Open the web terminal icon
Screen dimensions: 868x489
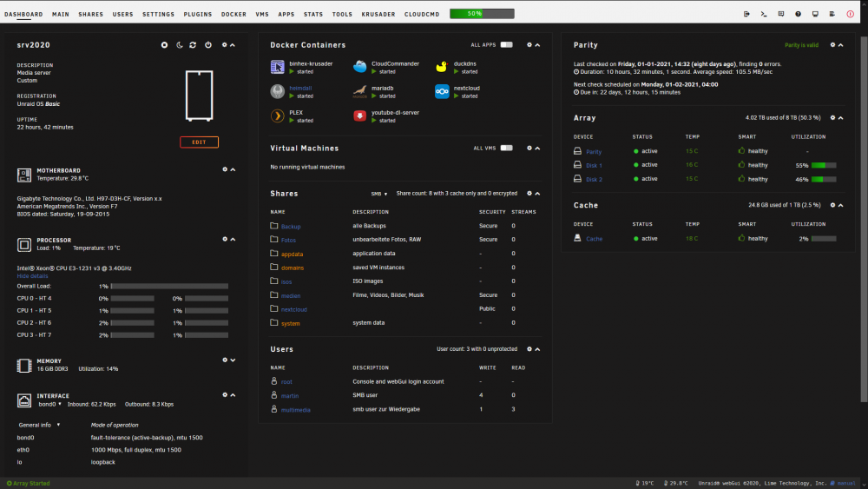[763, 14]
